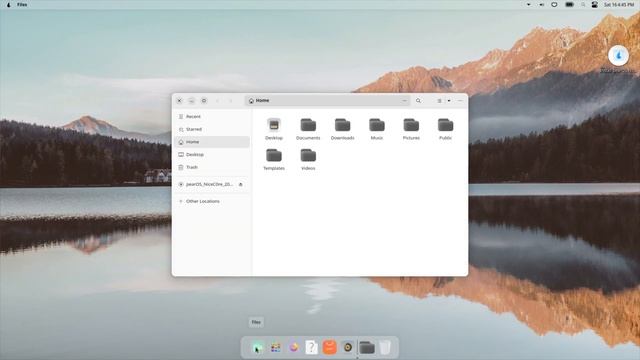
Task: Expand the tray dropdown arrow in top bar
Action: [529, 4]
